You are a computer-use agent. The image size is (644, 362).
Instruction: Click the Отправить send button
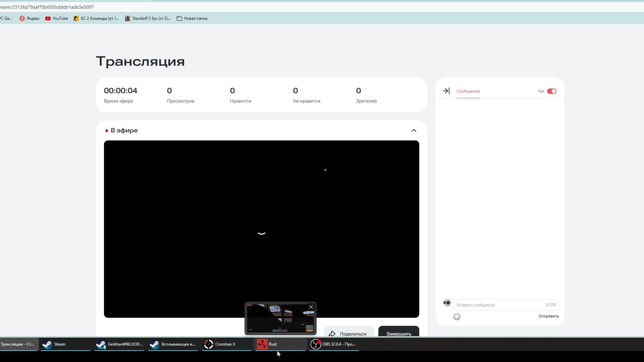pos(548,316)
